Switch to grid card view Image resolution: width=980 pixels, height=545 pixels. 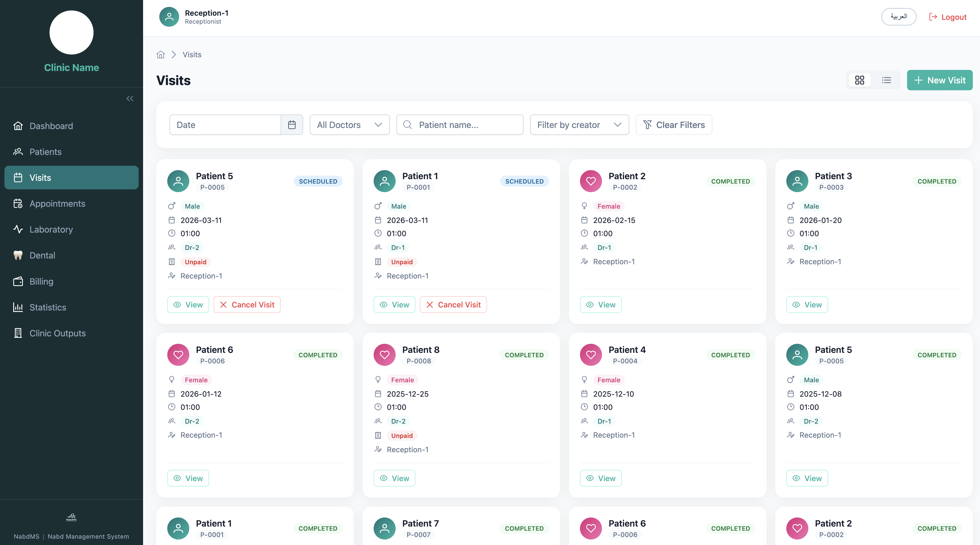859,80
